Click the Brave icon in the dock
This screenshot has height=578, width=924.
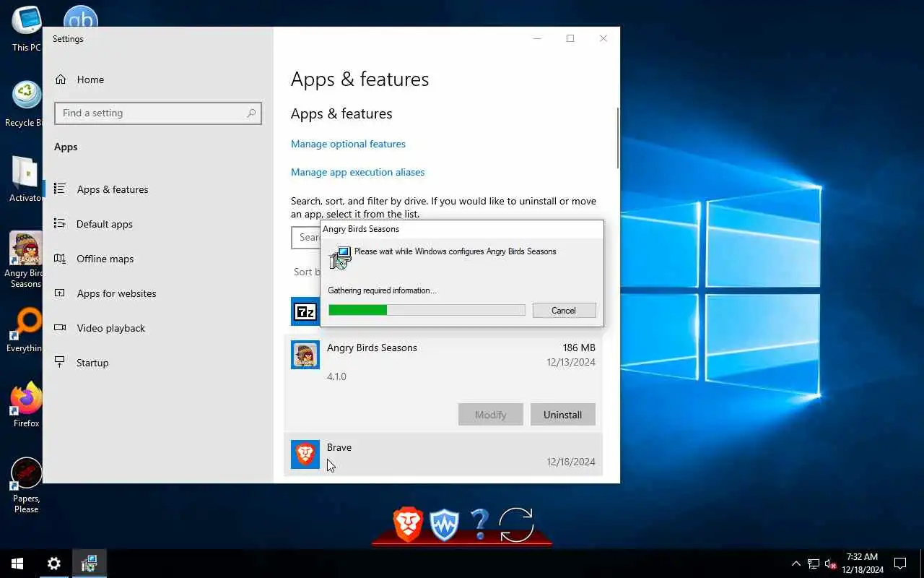coord(408,525)
